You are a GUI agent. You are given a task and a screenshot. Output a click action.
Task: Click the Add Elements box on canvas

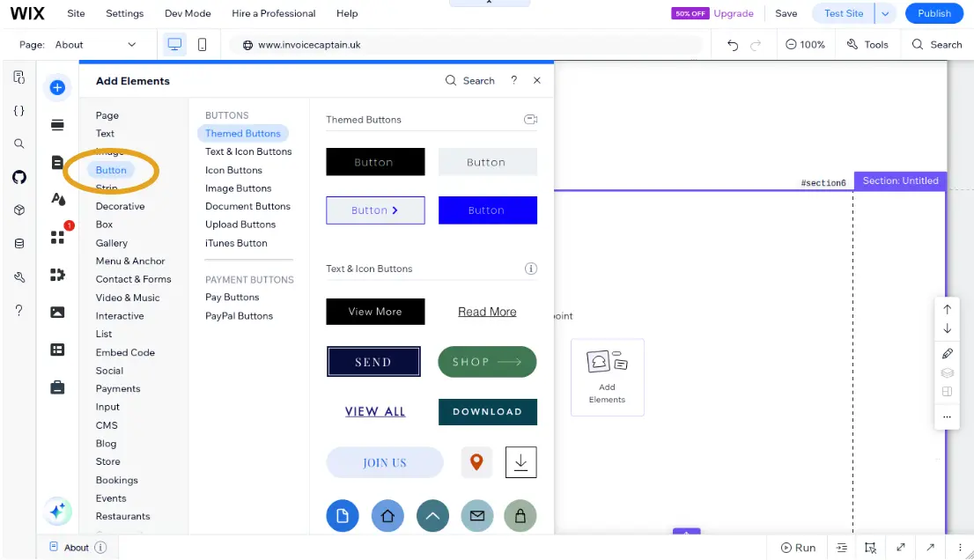pyautogui.click(x=608, y=378)
